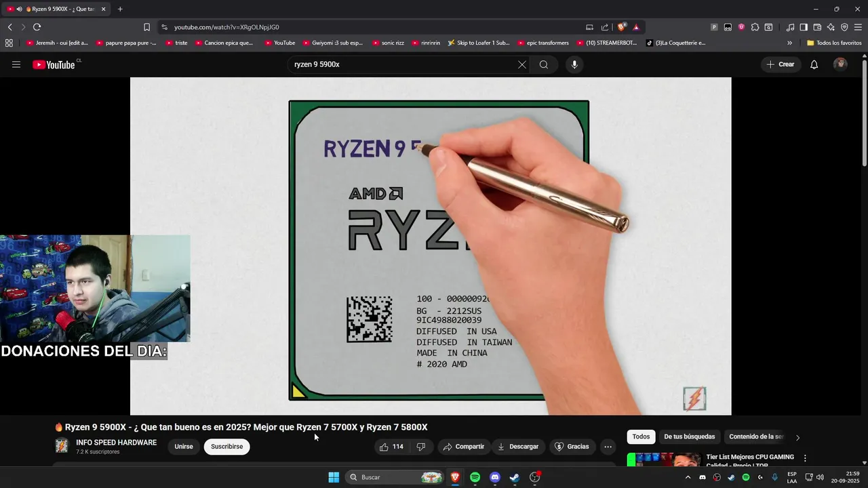Screen dimensions: 868x488
Task: Click the taskbar Buscar search box
Action: 395,477
